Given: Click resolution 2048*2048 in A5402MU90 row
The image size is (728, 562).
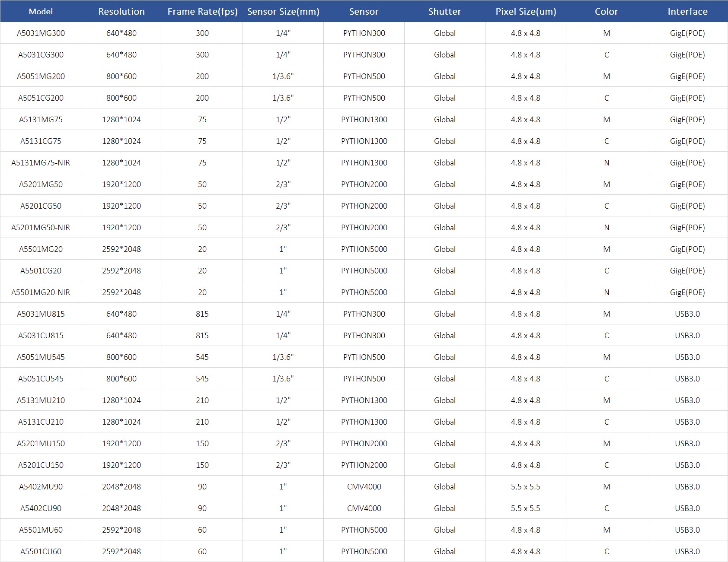Looking at the screenshot, I should coord(121,487).
